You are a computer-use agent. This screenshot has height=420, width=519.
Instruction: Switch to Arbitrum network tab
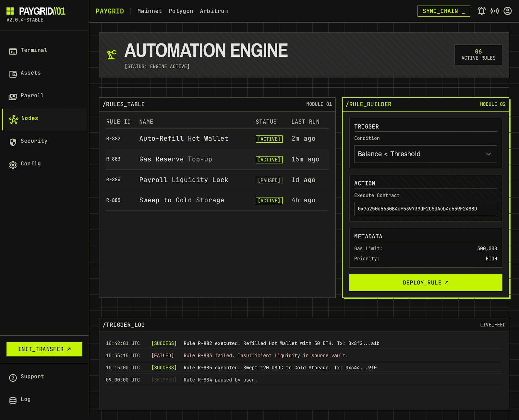coord(214,11)
